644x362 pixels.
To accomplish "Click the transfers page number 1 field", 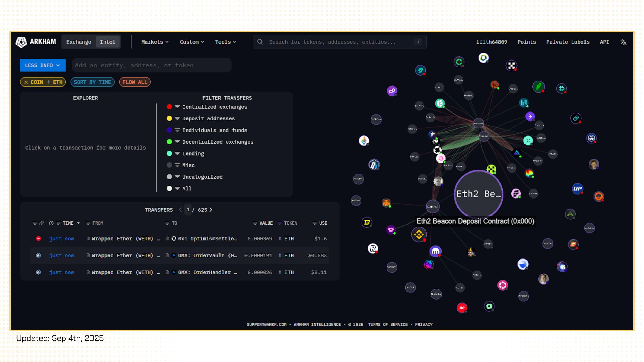I will point(188,210).
